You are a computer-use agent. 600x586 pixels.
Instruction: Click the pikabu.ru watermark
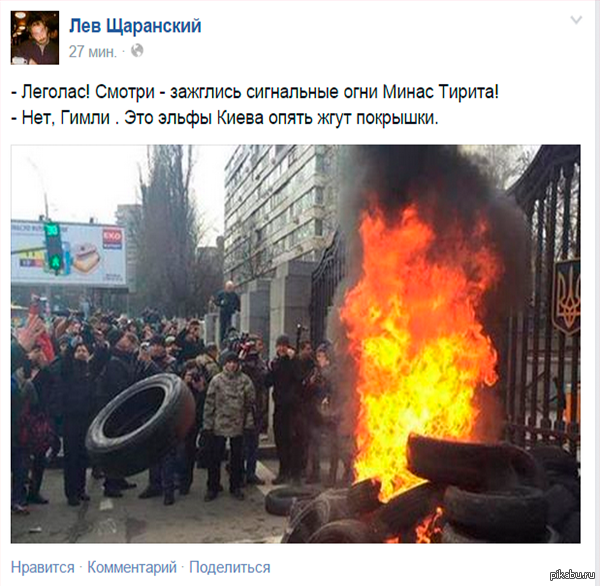pos(573,575)
